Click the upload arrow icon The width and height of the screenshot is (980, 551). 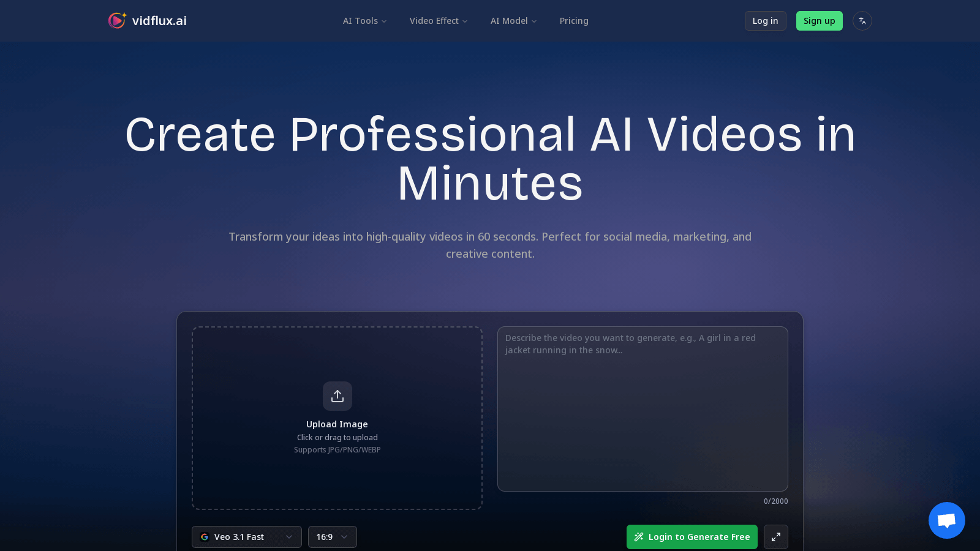point(337,396)
